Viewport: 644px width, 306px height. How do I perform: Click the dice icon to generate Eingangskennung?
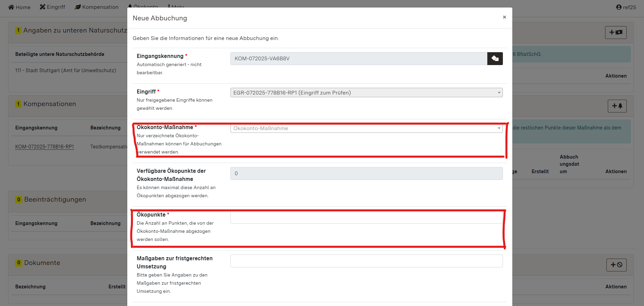(x=495, y=59)
